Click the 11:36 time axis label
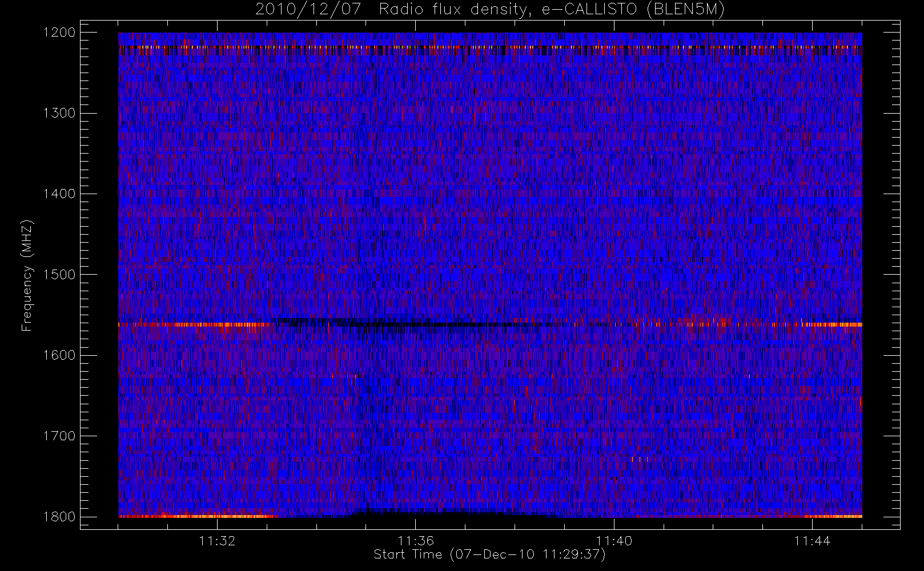Image resolution: width=924 pixels, height=571 pixels. point(416,541)
